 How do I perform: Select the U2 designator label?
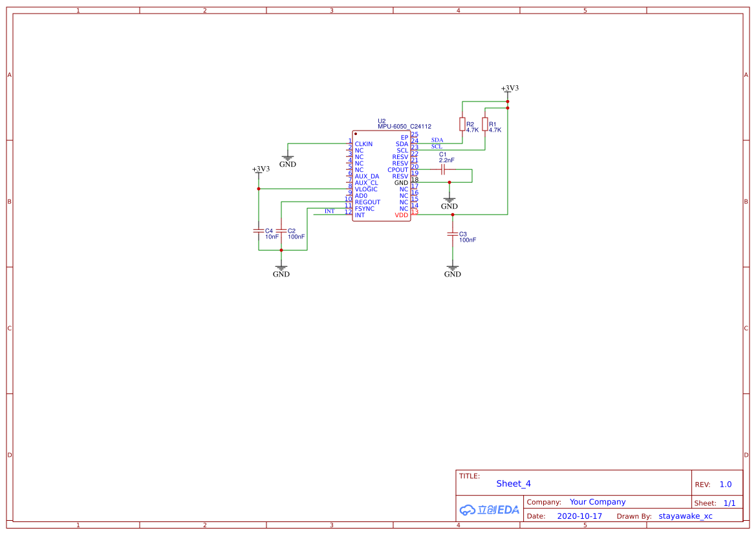tap(382, 121)
